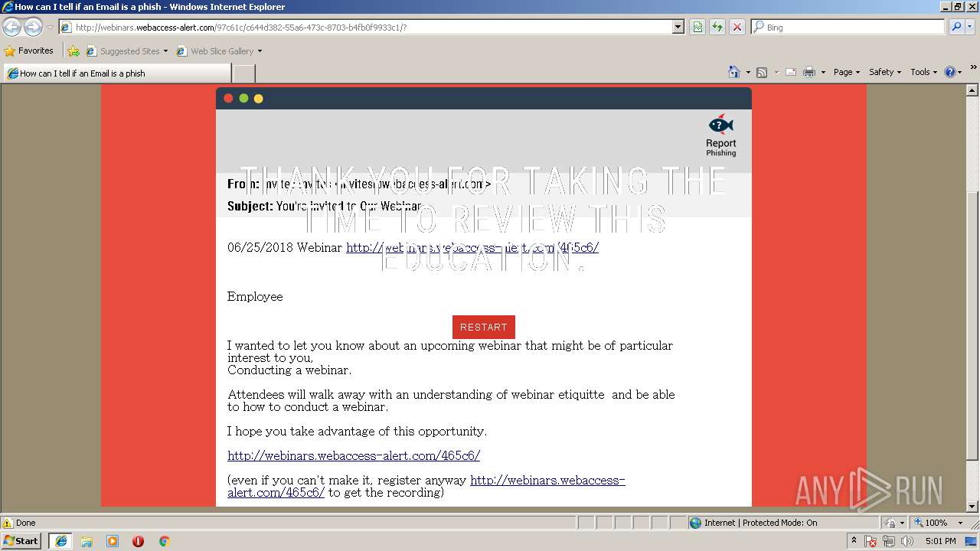Click the Favorites star button

click(x=29, y=51)
